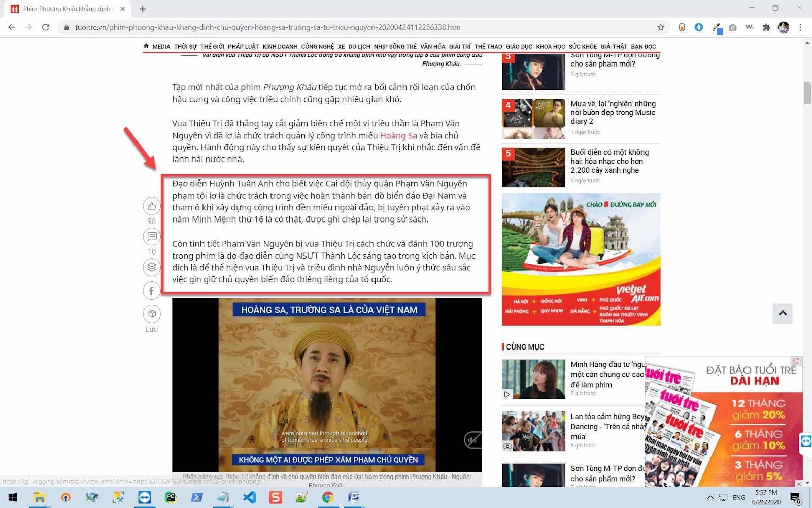This screenshot has width=812, height=508.
Task: Click the thumbnail numbered 4 in the sidebar
Action: 533,119
